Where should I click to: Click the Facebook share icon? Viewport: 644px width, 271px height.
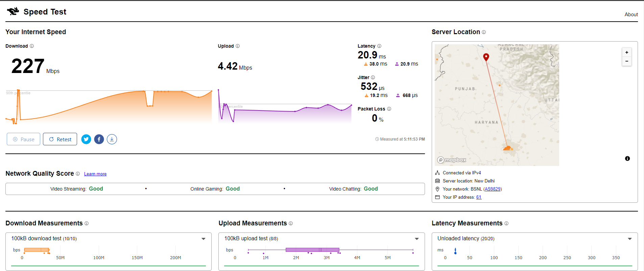pyautogui.click(x=99, y=139)
